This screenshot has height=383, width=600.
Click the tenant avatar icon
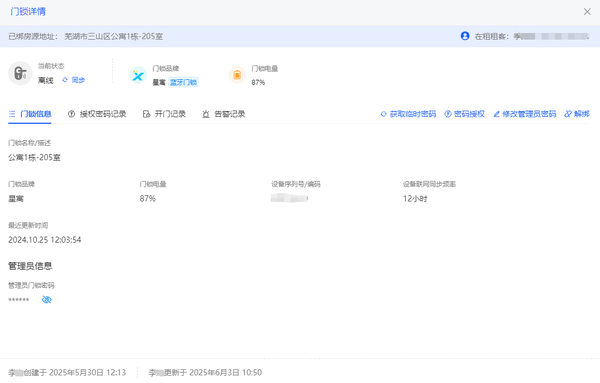465,36
